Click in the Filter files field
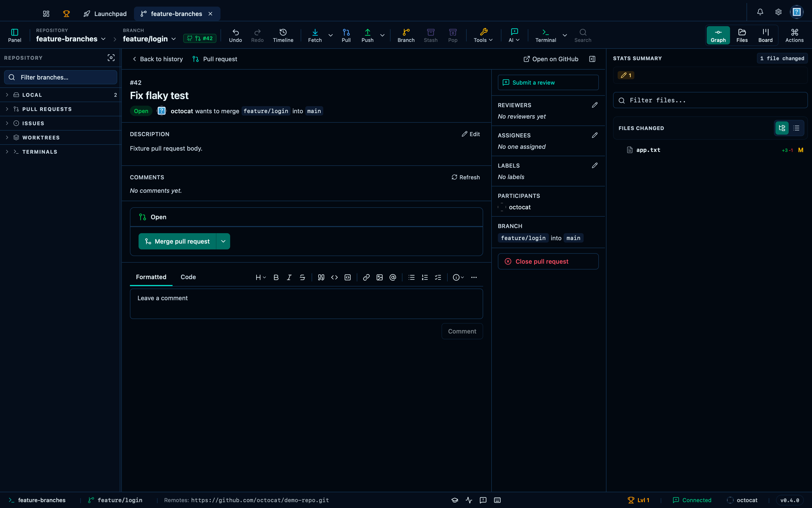 pyautogui.click(x=710, y=100)
